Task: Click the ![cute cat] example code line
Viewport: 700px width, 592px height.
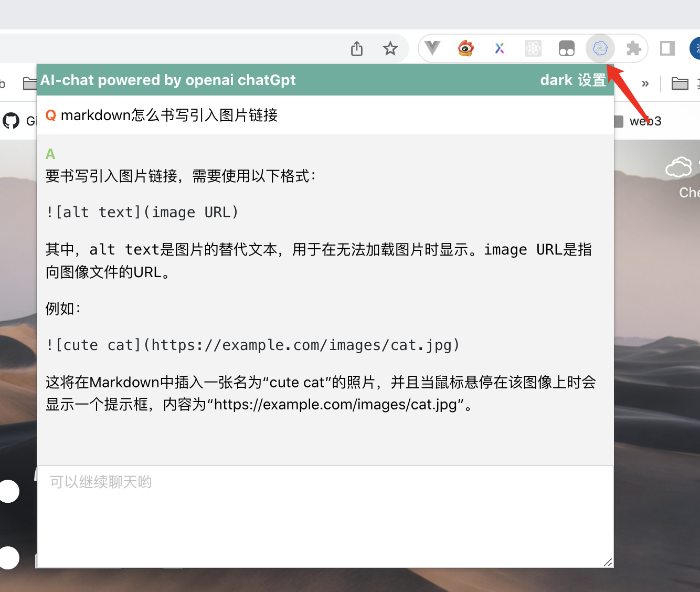Action: pos(253,345)
